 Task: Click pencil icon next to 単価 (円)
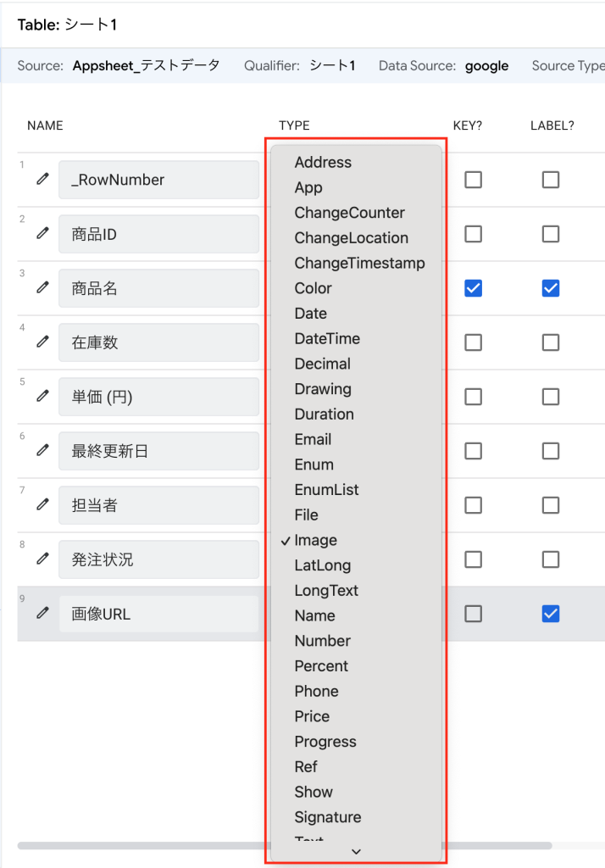(42, 397)
